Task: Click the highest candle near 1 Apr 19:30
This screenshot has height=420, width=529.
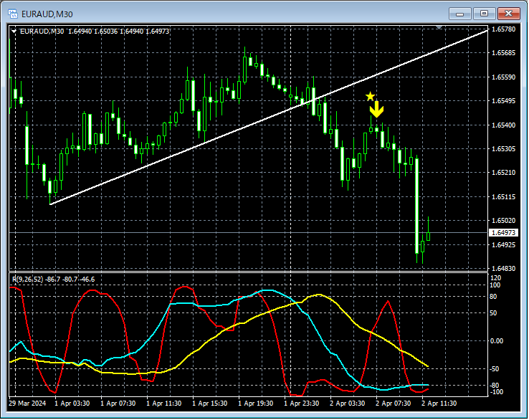Action: click(244, 69)
